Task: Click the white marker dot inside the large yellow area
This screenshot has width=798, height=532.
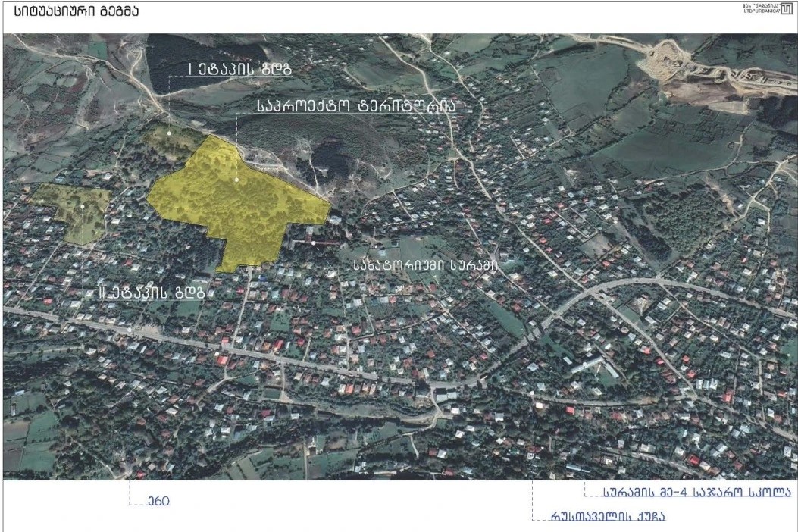Action: click(x=236, y=180)
